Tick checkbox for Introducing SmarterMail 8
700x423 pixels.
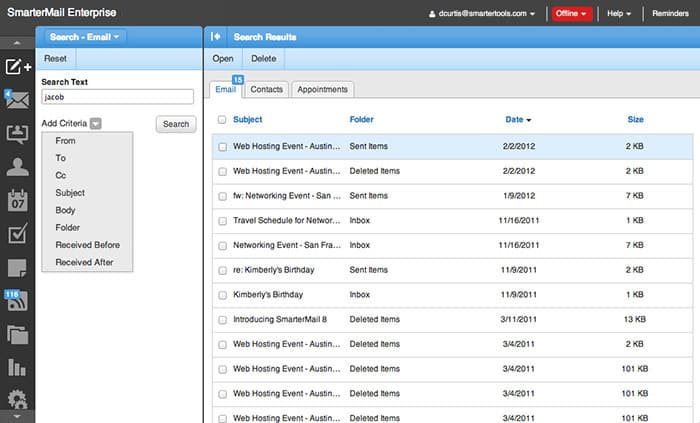tap(222, 319)
